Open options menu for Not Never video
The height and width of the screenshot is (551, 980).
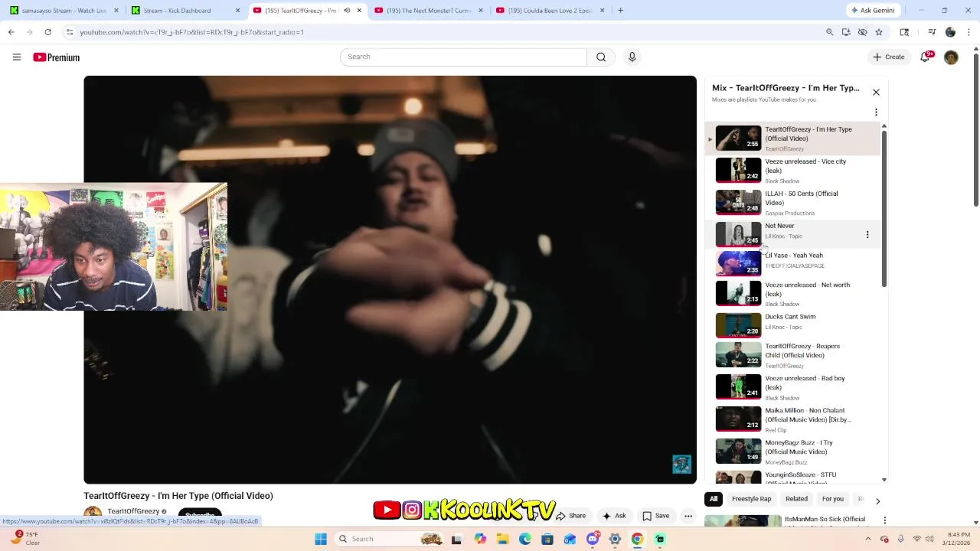(x=867, y=235)
